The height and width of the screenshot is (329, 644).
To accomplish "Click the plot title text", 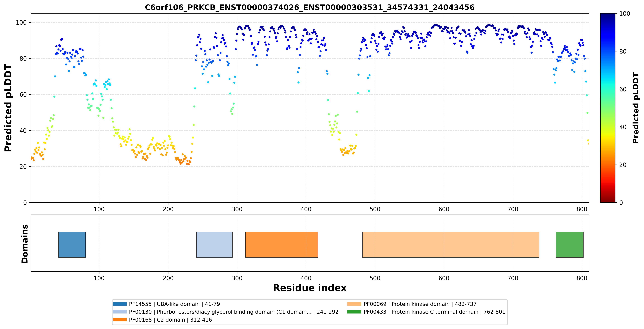I will 310,7.
